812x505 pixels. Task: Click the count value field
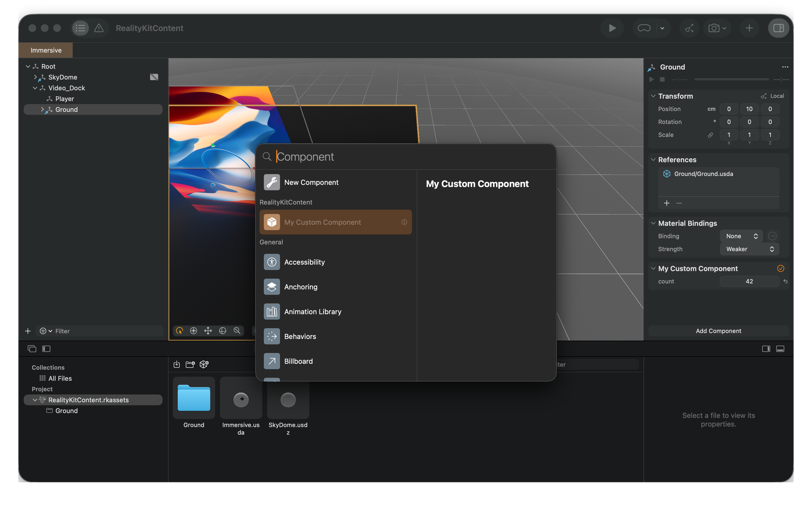[749, 281]
